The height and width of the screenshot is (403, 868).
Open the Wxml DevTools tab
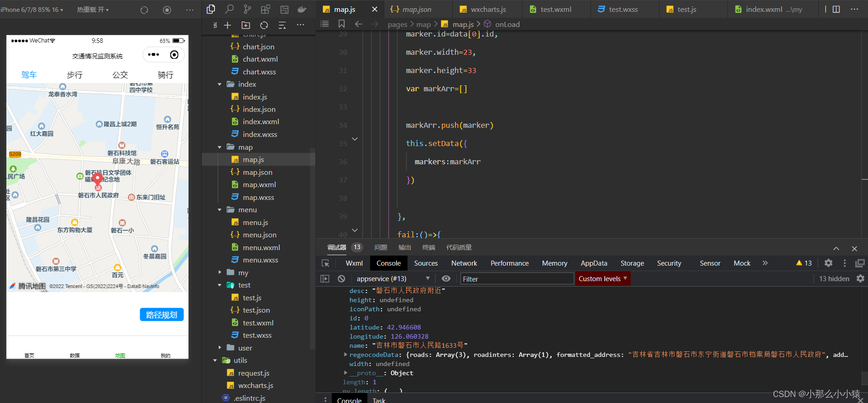pyautogui.click(x=354, y=263)
